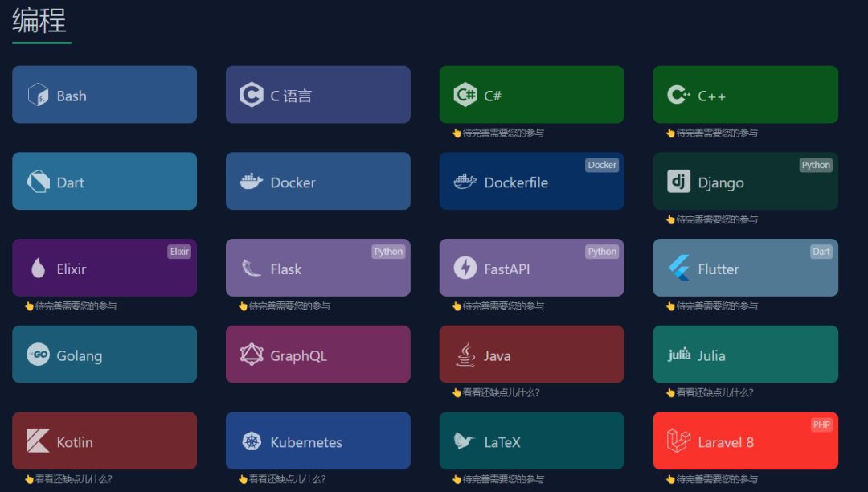Click the FastAPI lightning bolt icon
Image resolution: width=868 pixels, height=492 pixels.
[465, 268]
